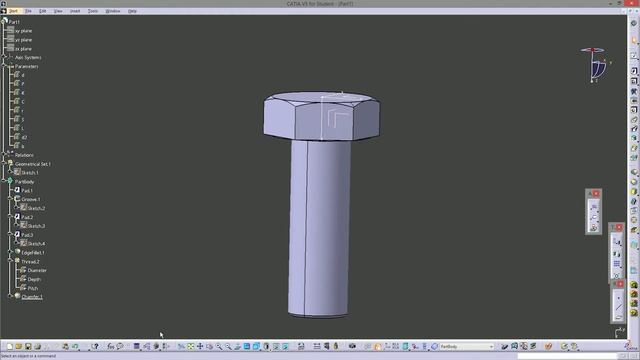The height and width of the screenshot is (360, 640).
Task: Click the Save icon in bottom toolbar
Action: (x=28, y=347)
